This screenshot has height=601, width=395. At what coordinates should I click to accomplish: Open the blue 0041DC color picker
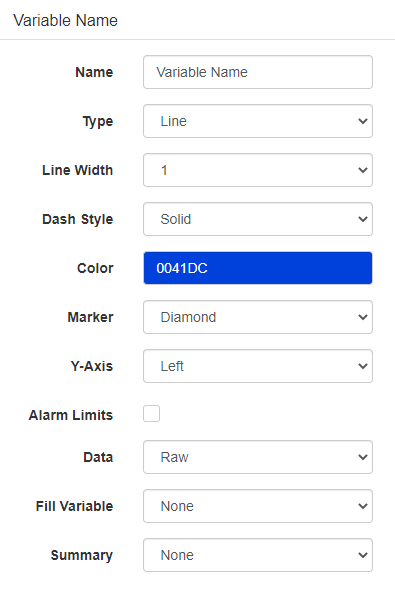[258, 268]
